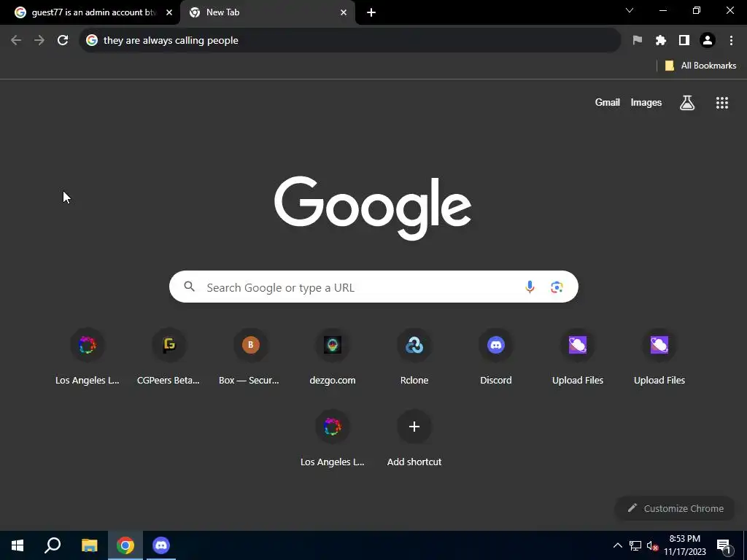Select the New Tab tab
Screen dimensions: 747x560
click(x=267, y=12)
